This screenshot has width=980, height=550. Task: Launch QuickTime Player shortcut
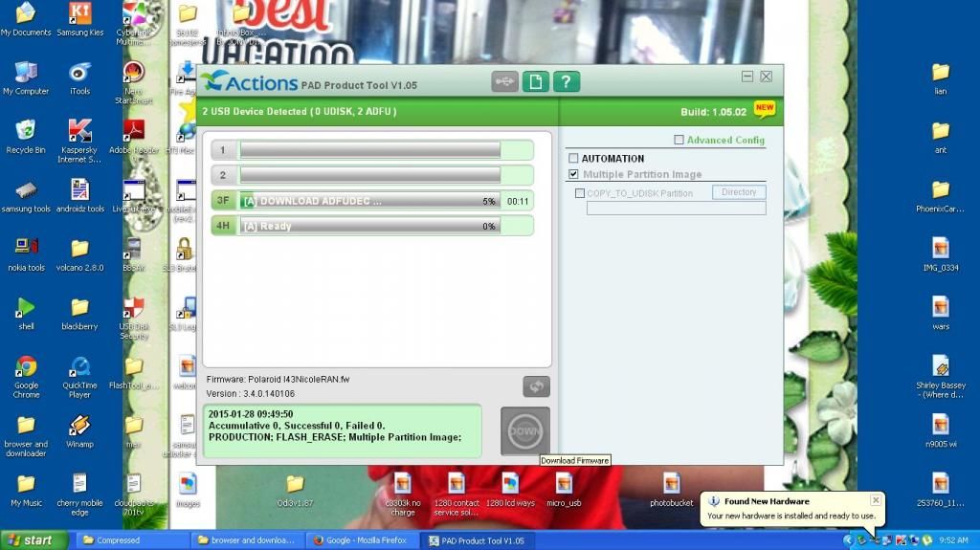coord(79,377)
